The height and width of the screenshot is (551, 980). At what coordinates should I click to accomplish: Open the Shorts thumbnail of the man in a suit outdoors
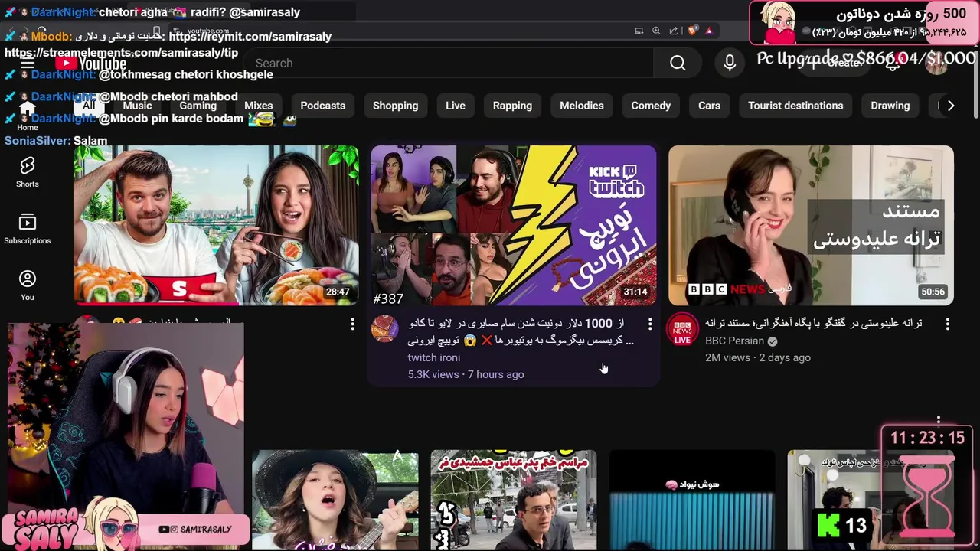click(x=514, y=500)
